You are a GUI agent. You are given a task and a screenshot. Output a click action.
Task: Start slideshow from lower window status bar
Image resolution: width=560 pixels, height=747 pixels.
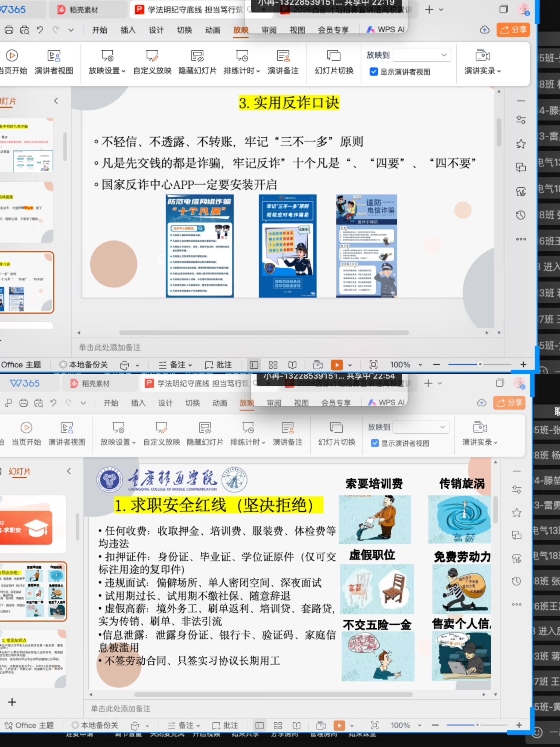339,725
